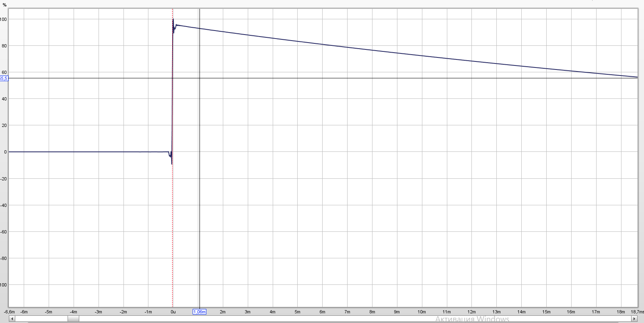644x323 pixels.
Task: Click the horizontal scrollbar right arrow
Action: point(634,319)
